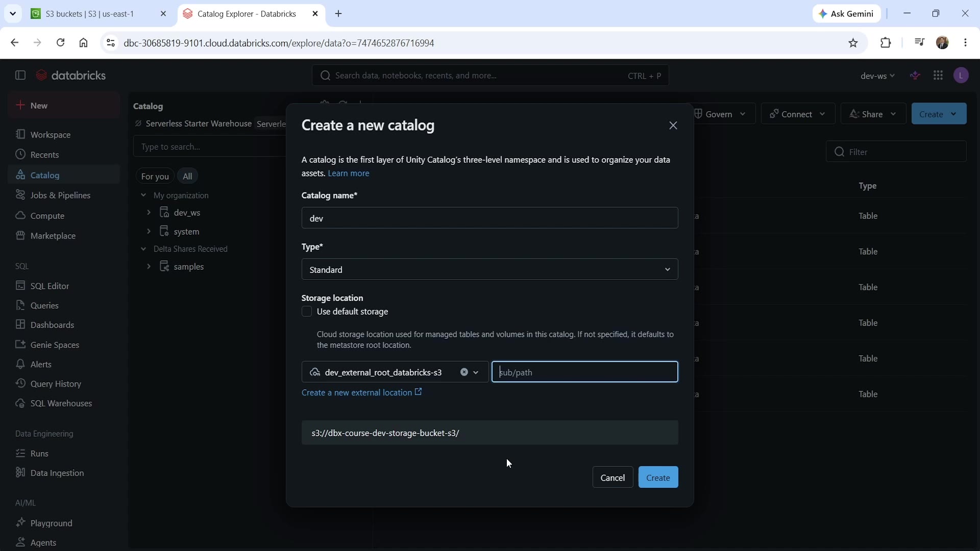Image resolution: width=980 pixels, height=551 pixels.
Task: Close the Create a new catalog dialog
Action: pyautogui.click(x=673, y=126)
